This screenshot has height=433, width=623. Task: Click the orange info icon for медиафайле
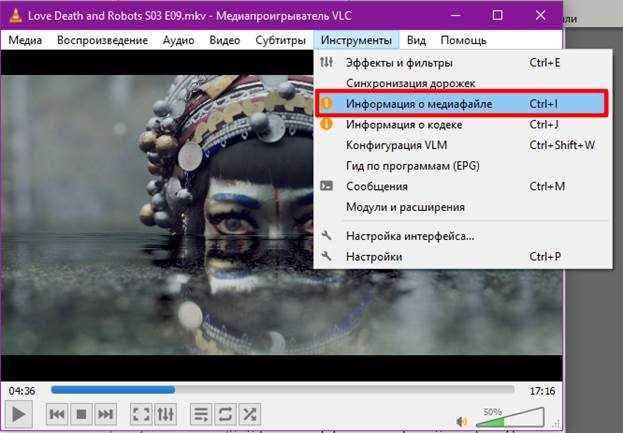[326, 103]
